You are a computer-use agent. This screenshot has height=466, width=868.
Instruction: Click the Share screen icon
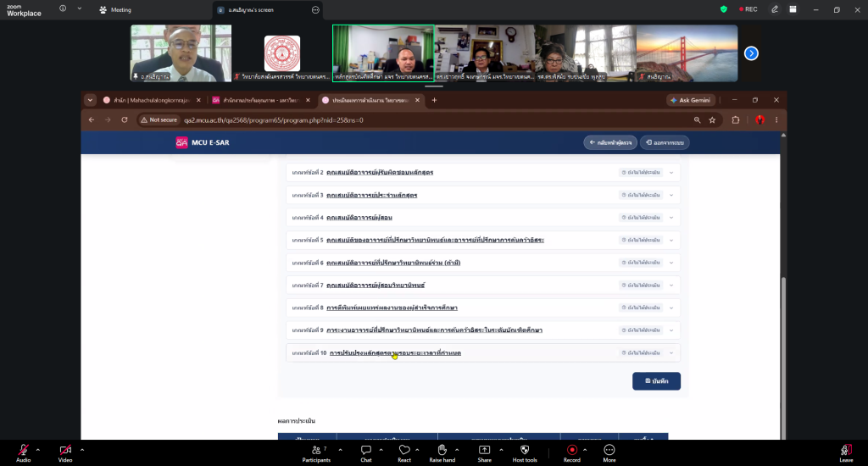point(484,450)
